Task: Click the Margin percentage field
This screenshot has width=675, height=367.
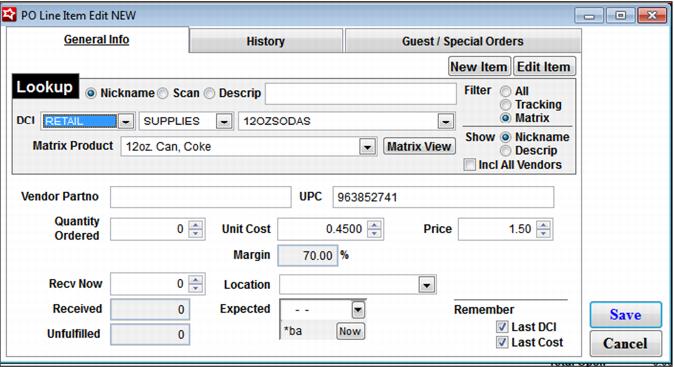Action: tap(307, 256)
